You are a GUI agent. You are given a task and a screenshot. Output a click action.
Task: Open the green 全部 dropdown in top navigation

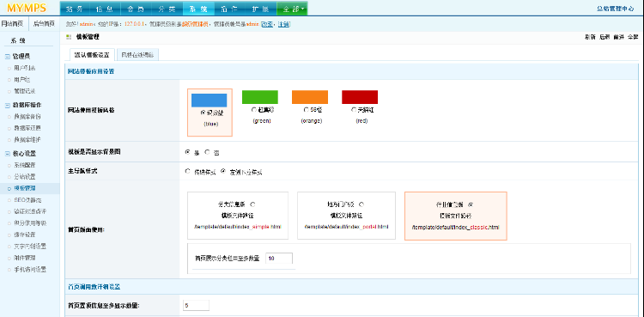point(292,9)
